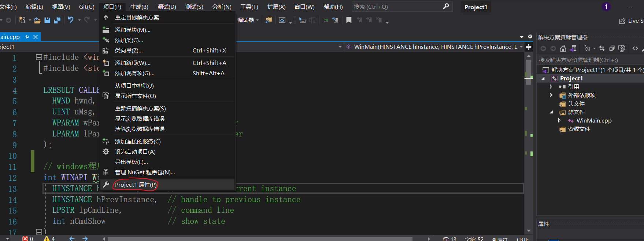Select 设为启动项目(A) menu entry

coord(167,152)
